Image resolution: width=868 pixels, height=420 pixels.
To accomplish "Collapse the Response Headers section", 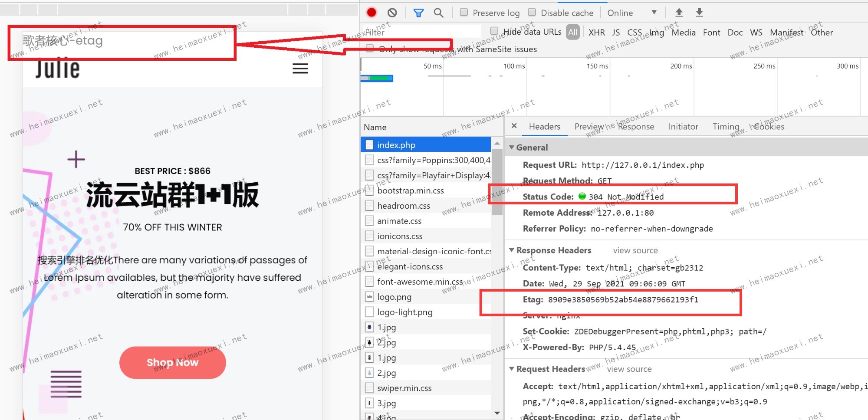I will (512, 250).
